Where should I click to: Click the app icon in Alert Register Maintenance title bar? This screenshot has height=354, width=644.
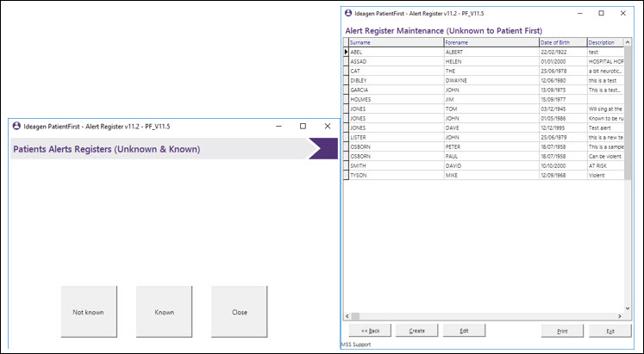[348, 13]
